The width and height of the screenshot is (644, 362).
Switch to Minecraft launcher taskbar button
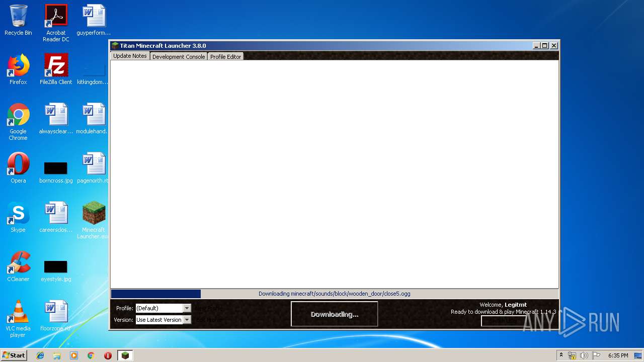click(x=125, y=355)
